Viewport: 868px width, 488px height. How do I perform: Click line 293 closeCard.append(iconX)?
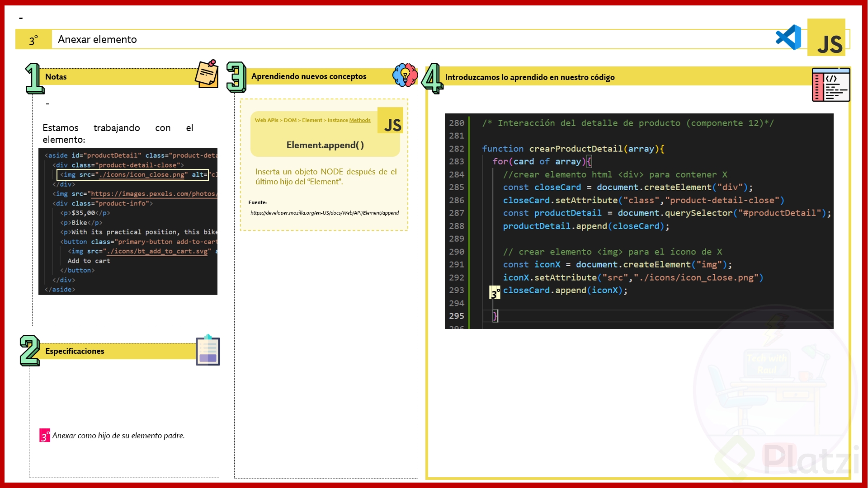tap(566, 290)
